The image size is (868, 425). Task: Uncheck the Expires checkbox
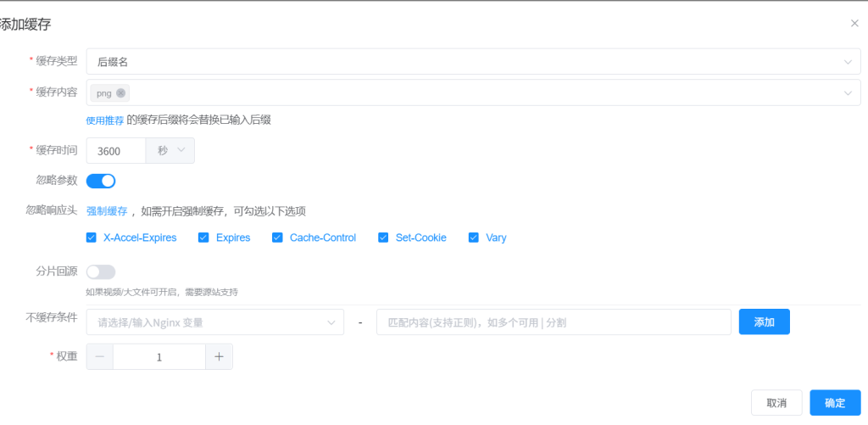(203, 238)
